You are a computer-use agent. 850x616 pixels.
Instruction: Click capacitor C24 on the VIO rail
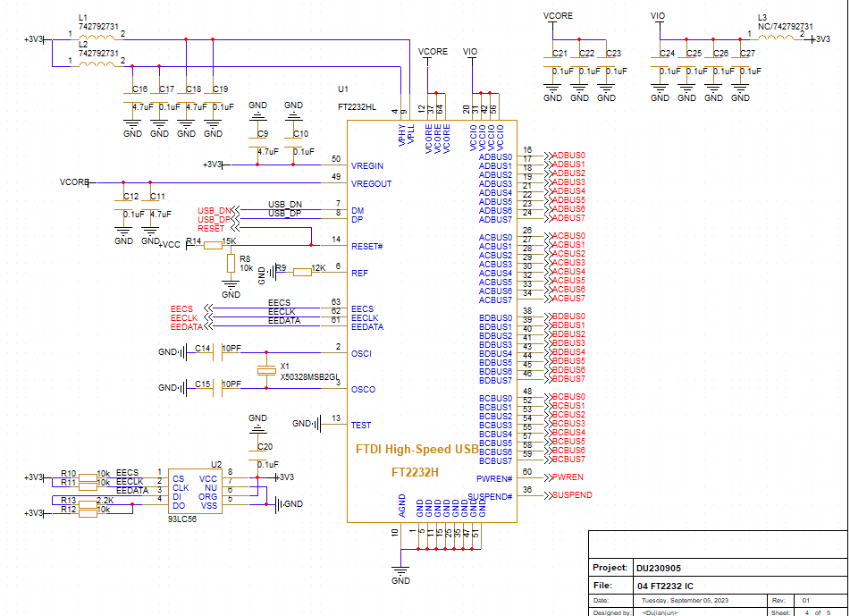click(x=660, y=62)
